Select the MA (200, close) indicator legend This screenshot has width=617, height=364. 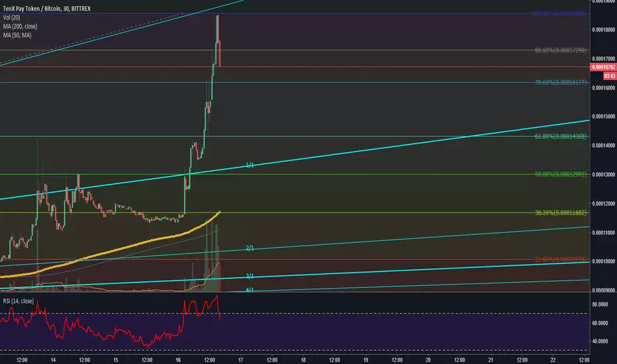20,26
